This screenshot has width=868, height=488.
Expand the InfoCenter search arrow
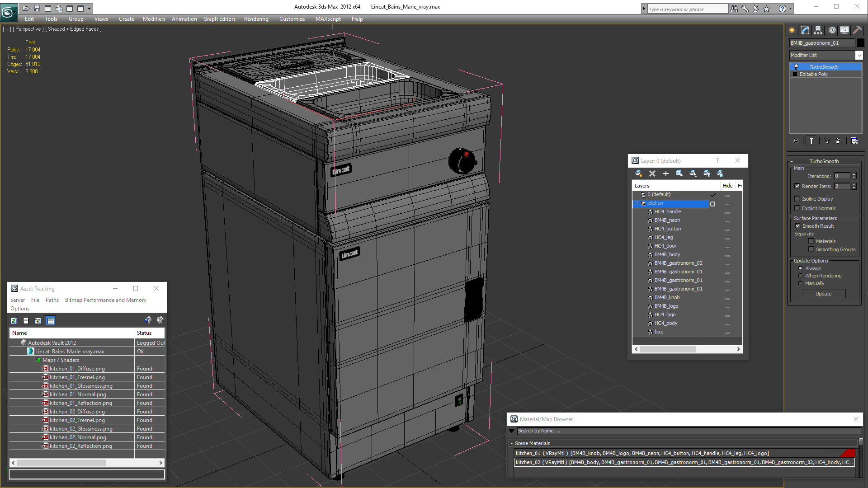(x=644, y=9)
